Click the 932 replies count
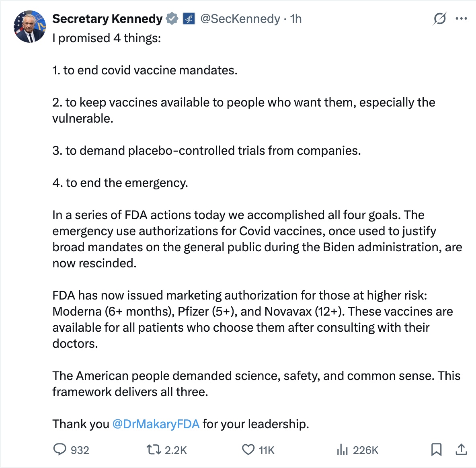This screenshot has height=468, width=476. coord(80,450)
